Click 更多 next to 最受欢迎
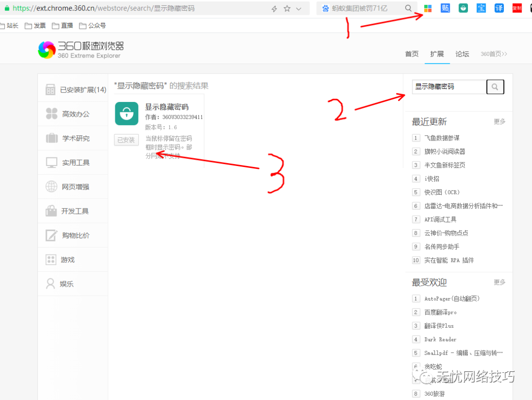 tap(499, 282)
